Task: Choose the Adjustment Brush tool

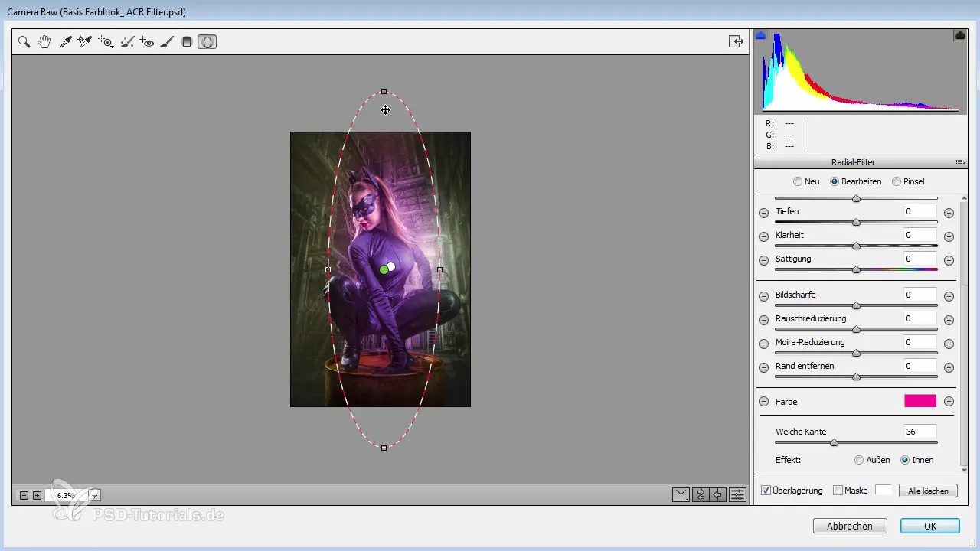Action: pos(167,42)
